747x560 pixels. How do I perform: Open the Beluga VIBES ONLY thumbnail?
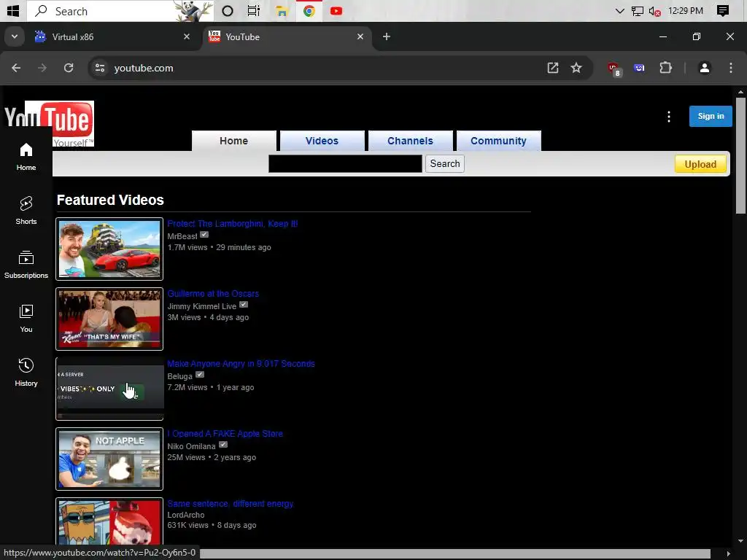pos(109,389)
